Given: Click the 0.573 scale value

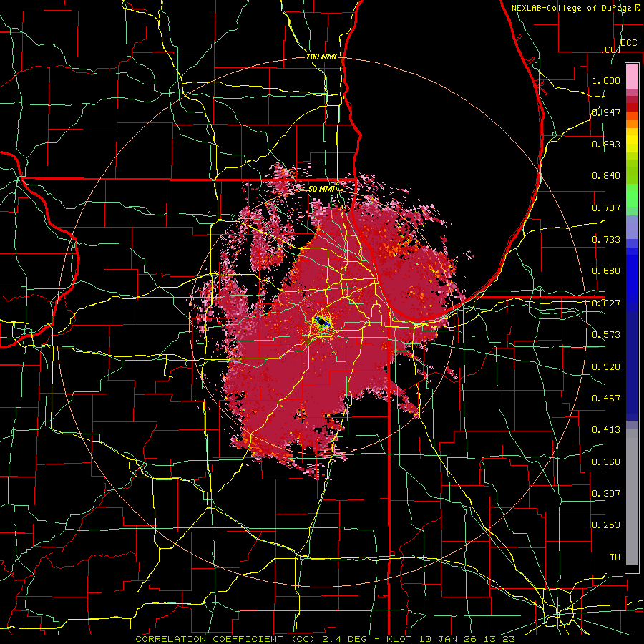Looking at the screenshot, I should (x=606, y=335).
